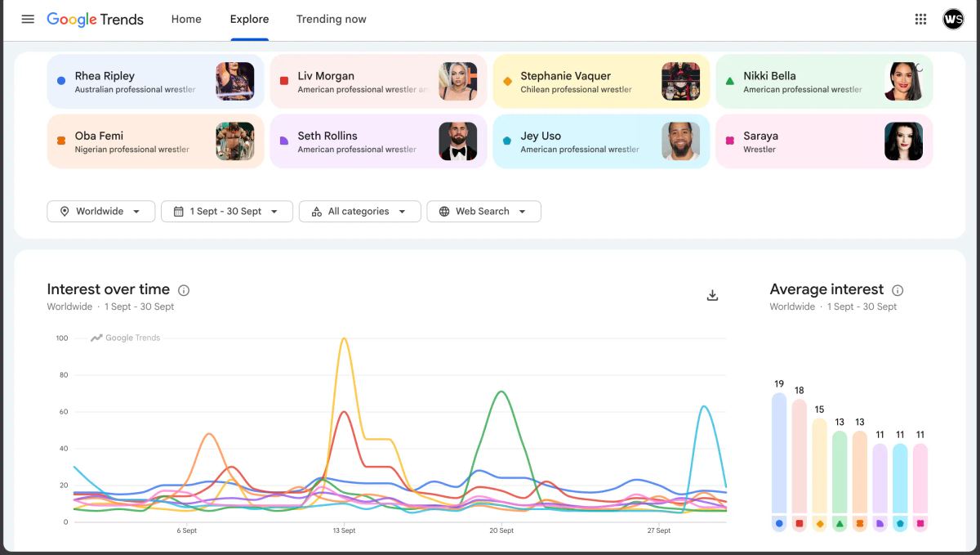Image resolution: width=980 pixels, height=555 pixels.
Task: Select the Seth Rollins search term card
Action: (x=378, y=141)
